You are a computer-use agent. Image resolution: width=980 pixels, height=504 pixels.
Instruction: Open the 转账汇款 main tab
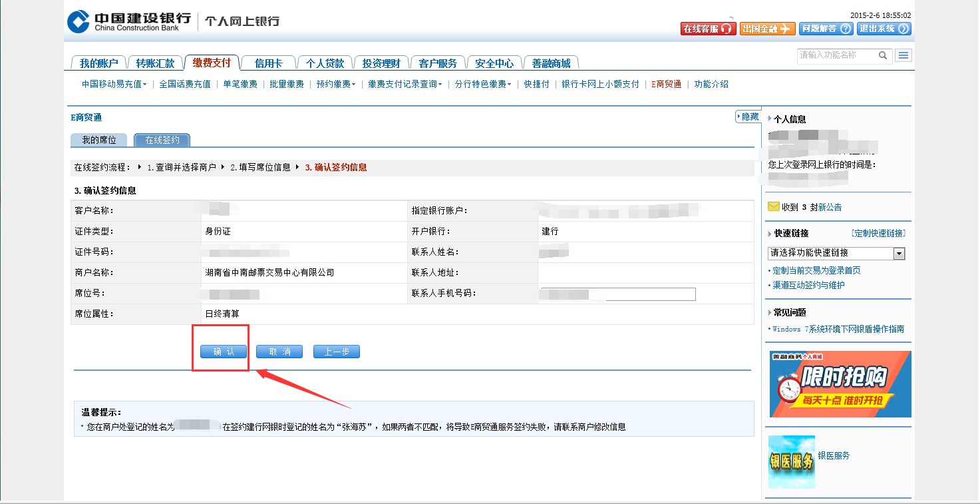click(155, 63)
